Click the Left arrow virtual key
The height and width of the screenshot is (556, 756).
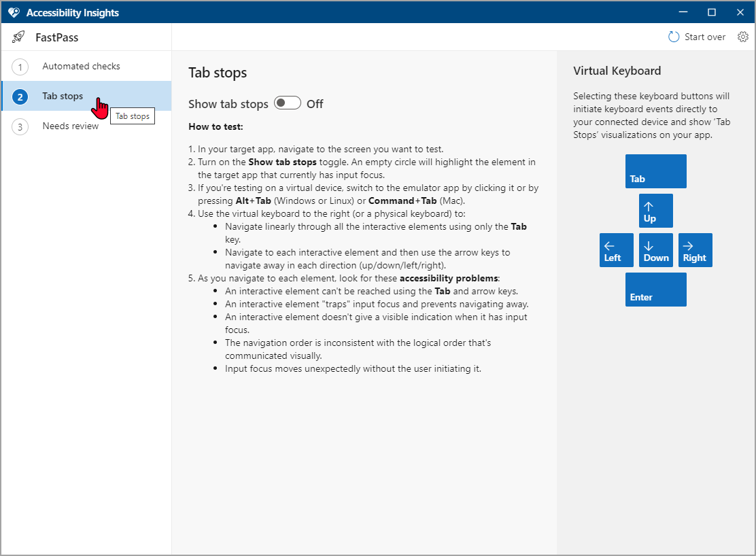click(616, 250)
